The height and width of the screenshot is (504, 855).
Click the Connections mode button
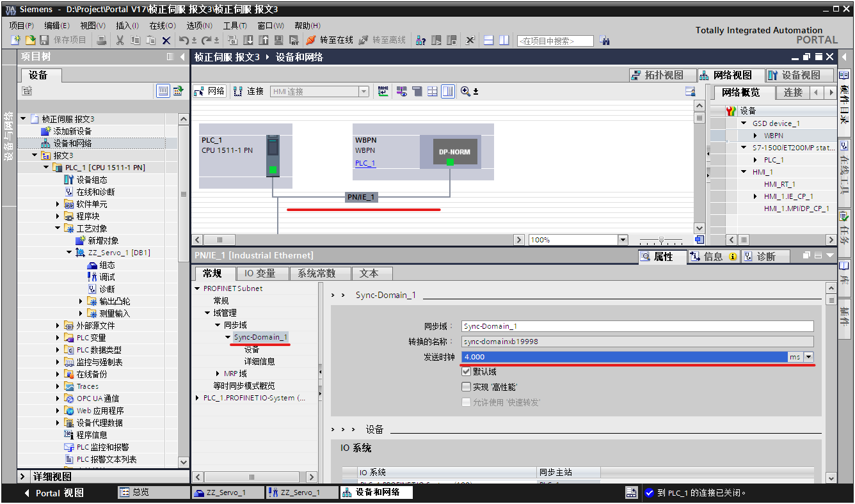[x=248, y=91]
